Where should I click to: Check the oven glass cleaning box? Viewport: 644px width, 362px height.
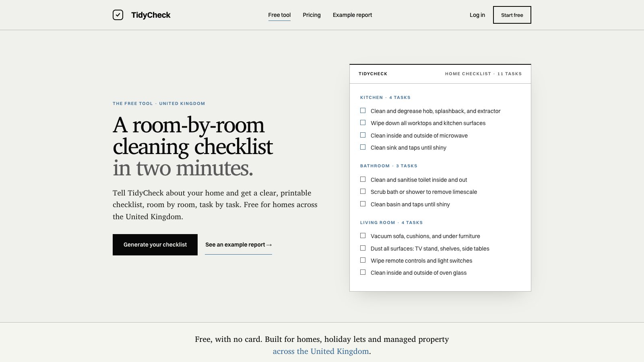(363, 272)
